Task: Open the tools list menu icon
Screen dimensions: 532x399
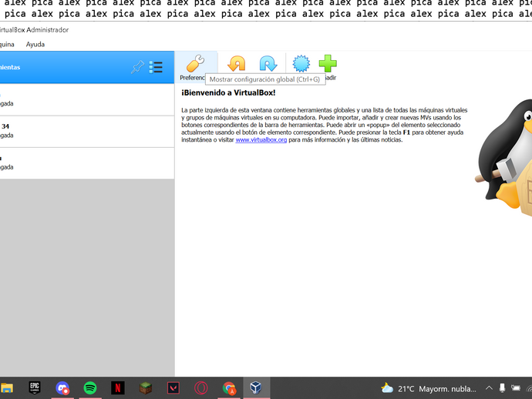Action: click(156, 67)
